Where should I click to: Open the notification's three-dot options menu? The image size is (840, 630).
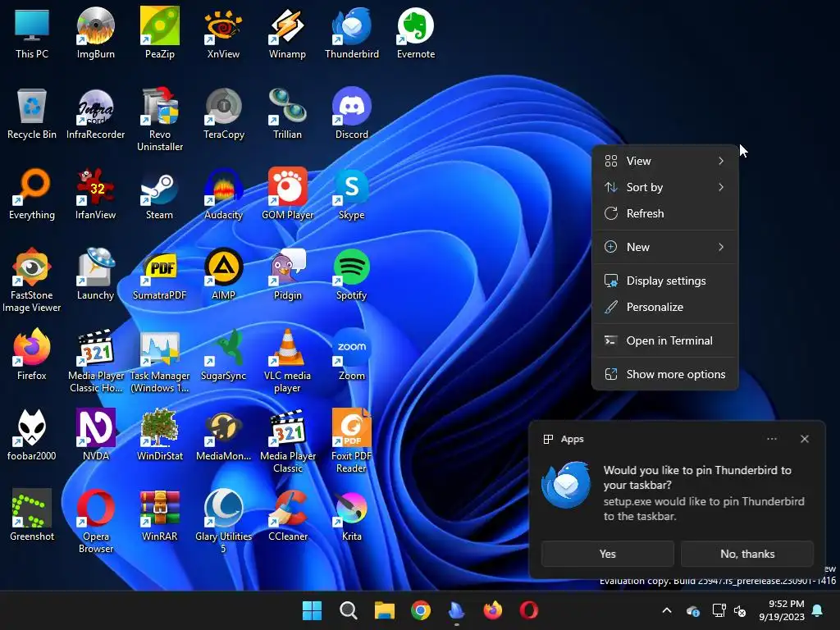(x=772, y=439)
